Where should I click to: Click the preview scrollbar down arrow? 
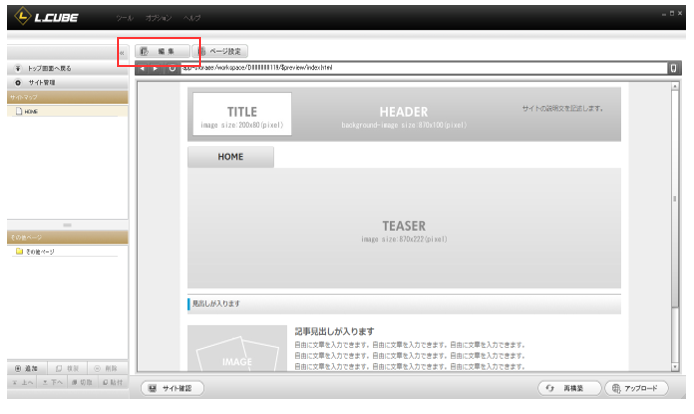[x=675, y=367]
